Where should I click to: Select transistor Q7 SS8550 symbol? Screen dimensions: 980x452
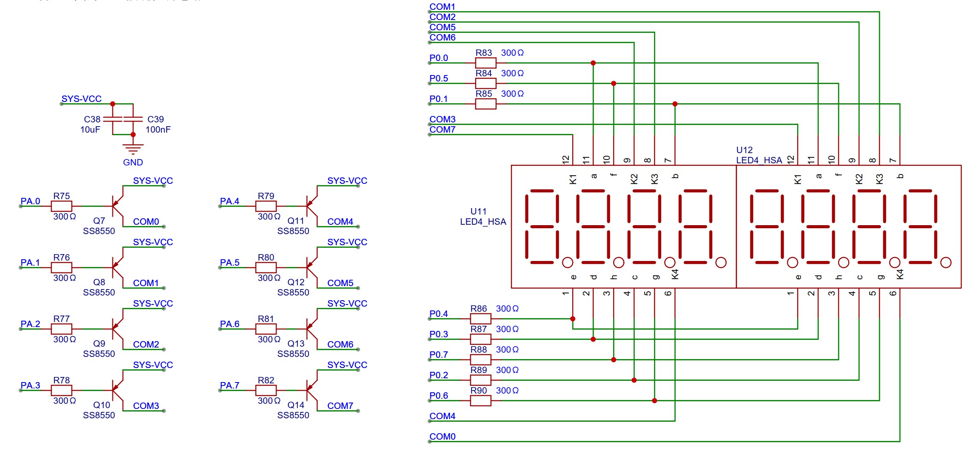pos(118,206)
